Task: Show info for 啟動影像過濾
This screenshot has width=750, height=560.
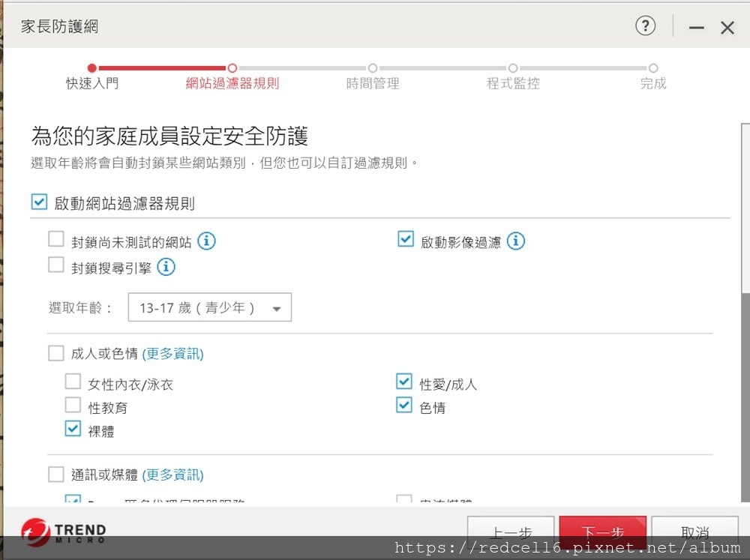Action: [x=516, y=241]
